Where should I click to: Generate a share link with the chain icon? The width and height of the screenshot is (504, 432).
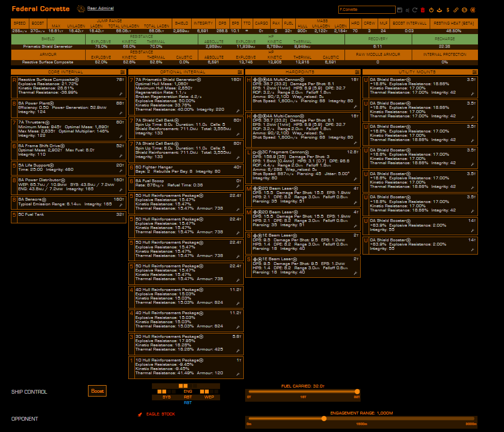(x=456, y=10)
